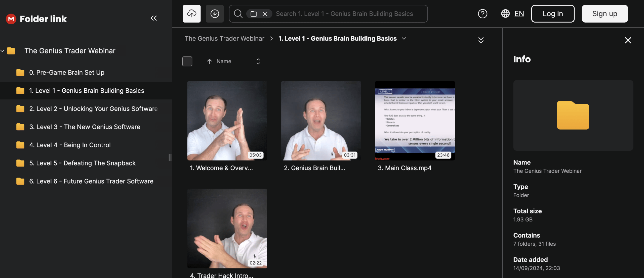This screenshot has width=644, height=278.
Task: Click the magnifier search icon
Action: click(x=238, y=14)
